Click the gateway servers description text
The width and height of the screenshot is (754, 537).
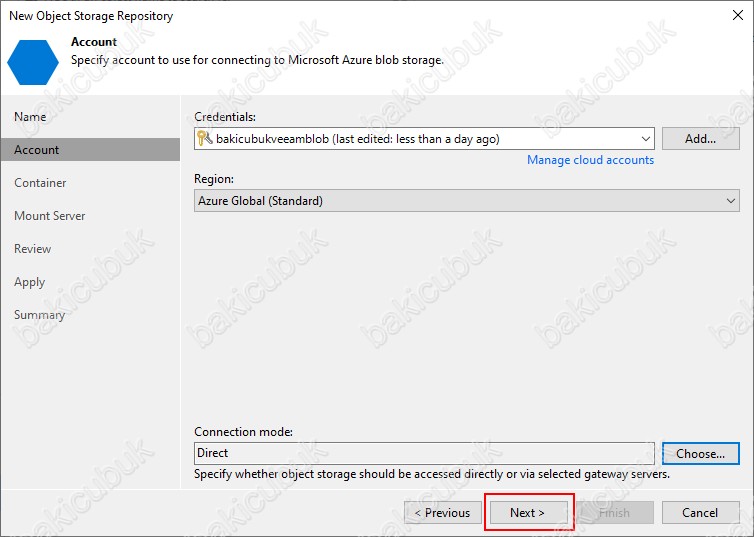coord(432,475)
